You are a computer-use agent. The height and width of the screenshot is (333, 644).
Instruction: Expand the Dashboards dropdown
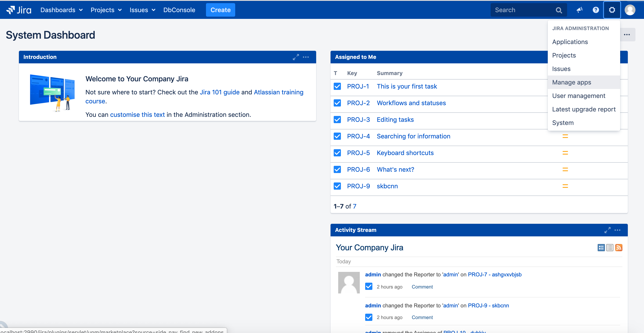pyautogui.click(x=61, y=10)
